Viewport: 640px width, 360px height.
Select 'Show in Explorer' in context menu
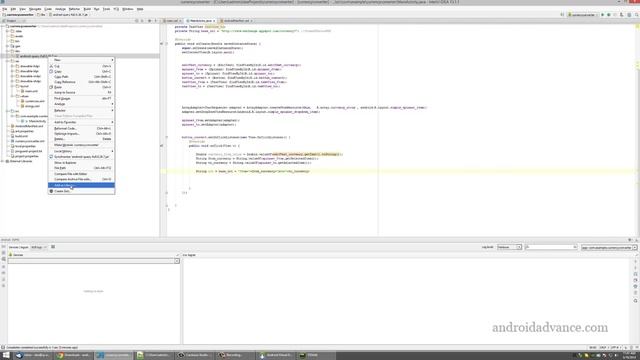click(81, 163)
